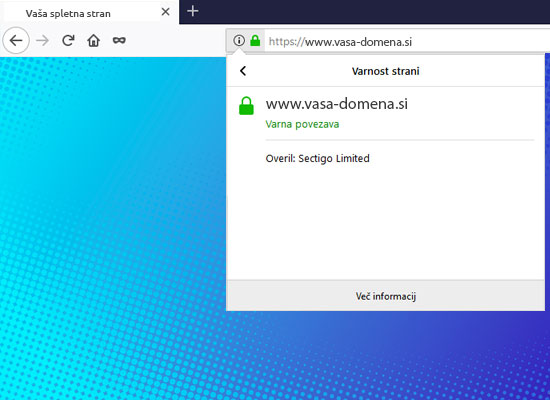Open a new tab with plus button
Viewport: 550px width, 400px height.
(193, 11)
